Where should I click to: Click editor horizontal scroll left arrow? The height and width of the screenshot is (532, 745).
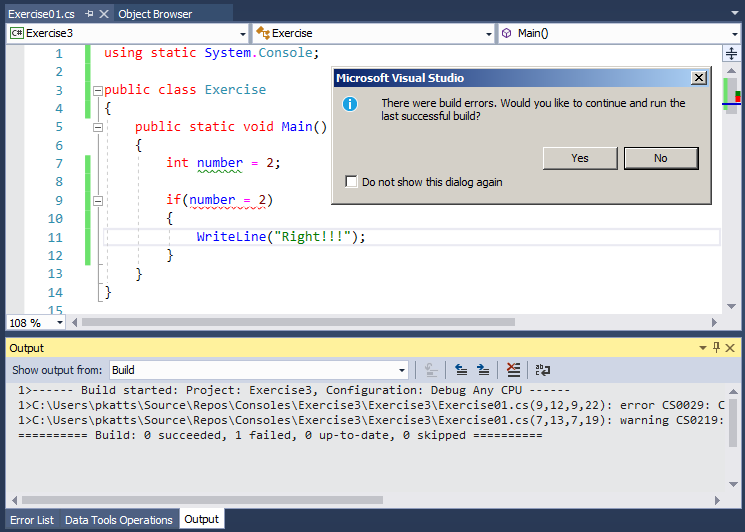click(x=75, y=322)
